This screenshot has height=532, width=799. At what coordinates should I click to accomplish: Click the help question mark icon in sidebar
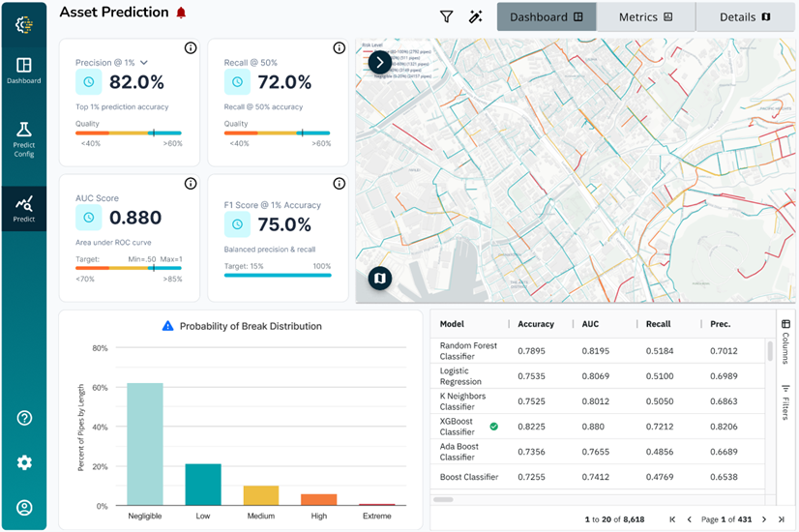pyautogui.click(x=24, y=418)
